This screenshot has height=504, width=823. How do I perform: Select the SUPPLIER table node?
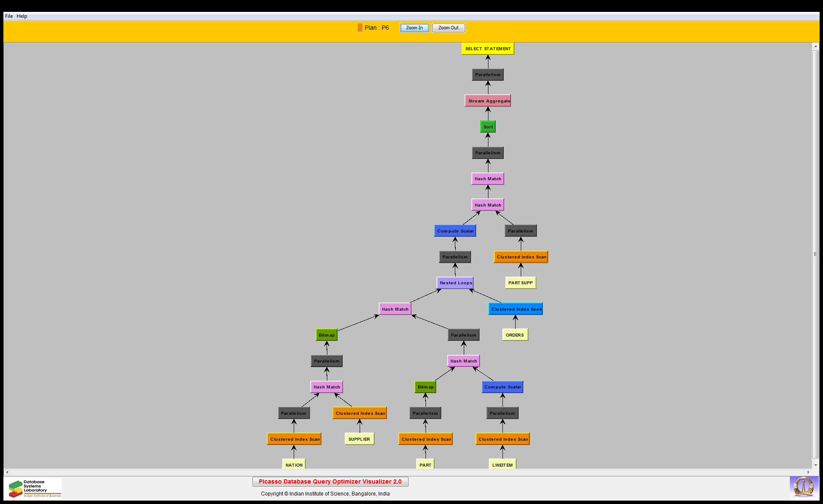click(x=359, y=439)
